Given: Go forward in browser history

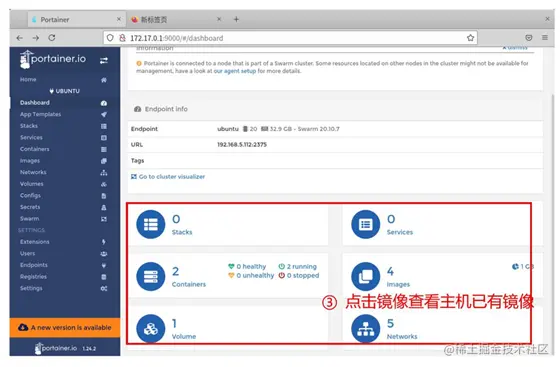Looking at the screenshot, I should (x=36, y=38).
